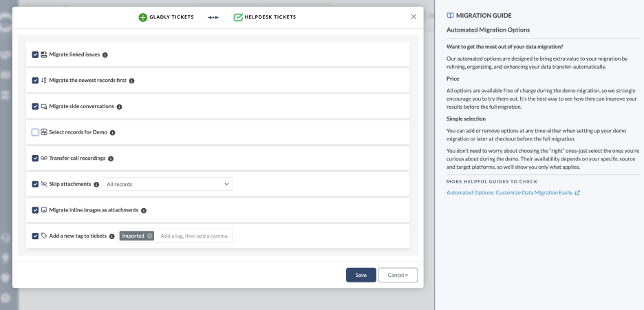Image resolution: width=644 pixels, height=310 pixels.
Task: Uncheck Migrate side conversations checkbox
Action: coord(35,107)
